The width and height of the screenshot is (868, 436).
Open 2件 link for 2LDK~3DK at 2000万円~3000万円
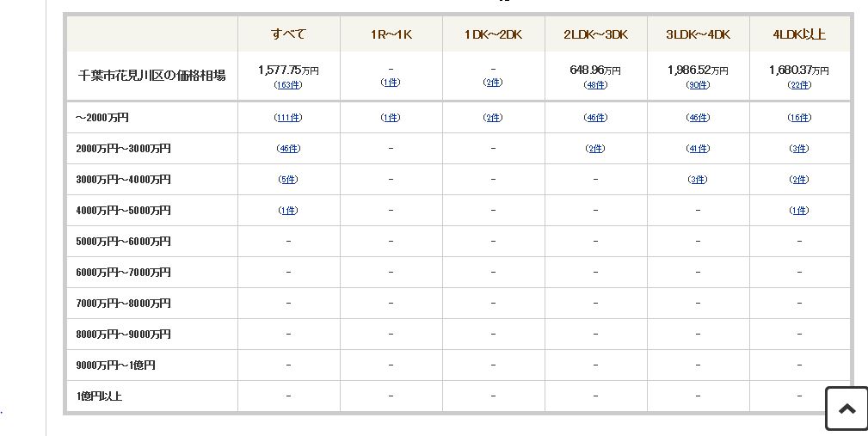pos(595,148)
